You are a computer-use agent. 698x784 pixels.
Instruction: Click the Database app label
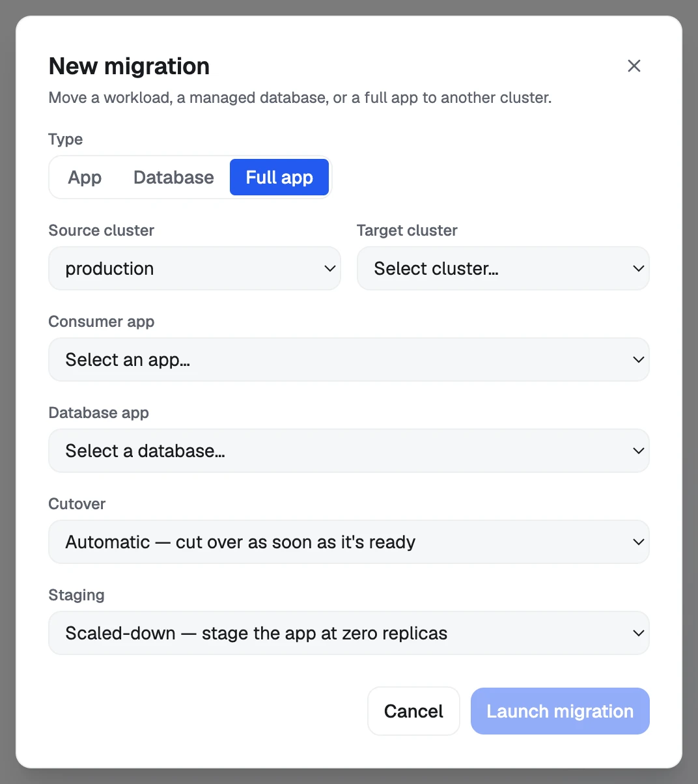pos(99,413)
